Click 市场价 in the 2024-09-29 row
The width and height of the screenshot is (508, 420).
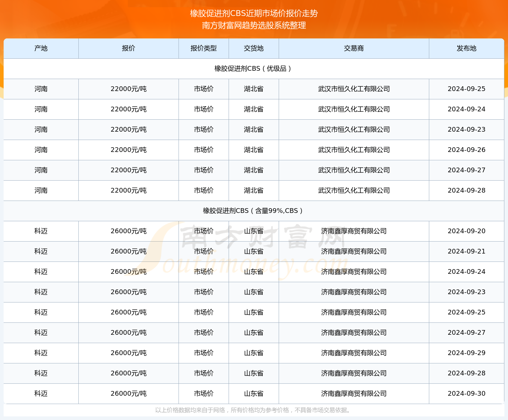[204, 353]
